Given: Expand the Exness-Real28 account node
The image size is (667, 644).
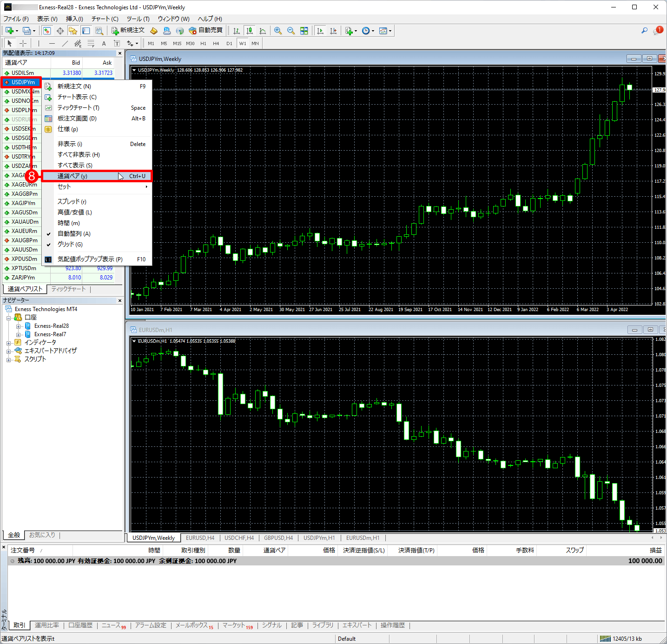Looking at the screenshot, I should click(x=19, y=326).
